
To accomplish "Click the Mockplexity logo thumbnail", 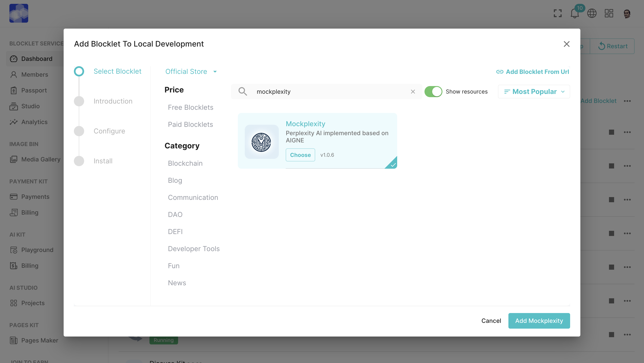I will pos(261,142).
